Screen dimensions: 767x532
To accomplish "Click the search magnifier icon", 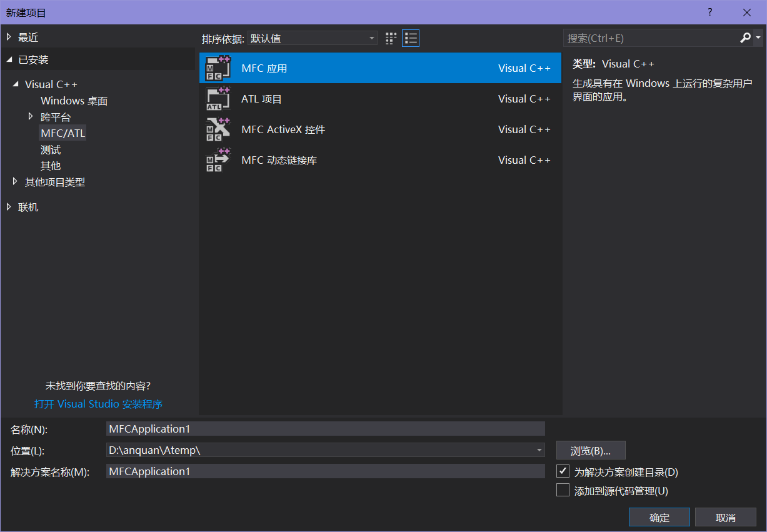I will pos(745,38).
